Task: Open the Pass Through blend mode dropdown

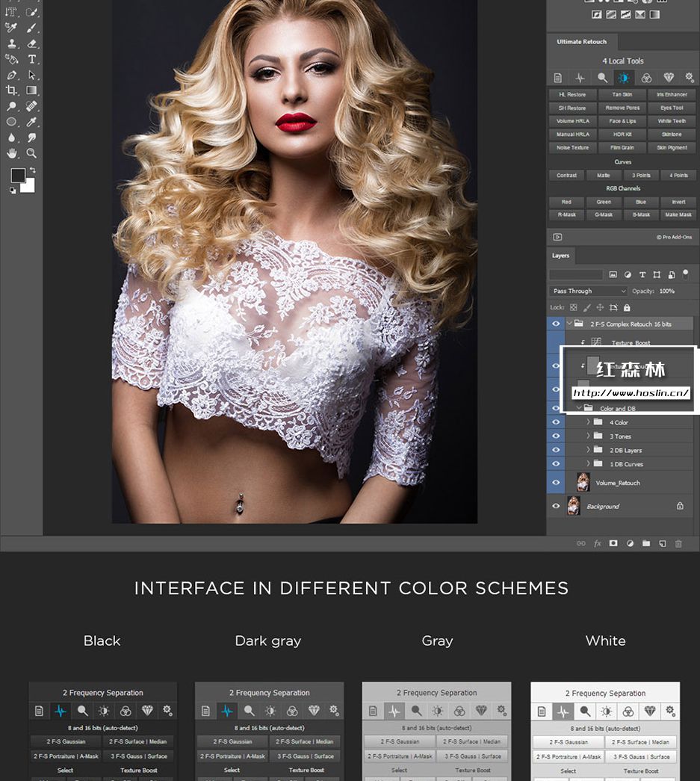Action: pos(588,291)
